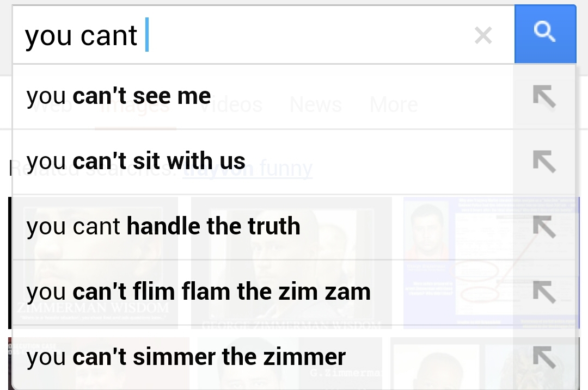The image size is (588, 390).
Task: Tap fill-in arrow beside 'you can't see me'
Action: tap(544, 97)
